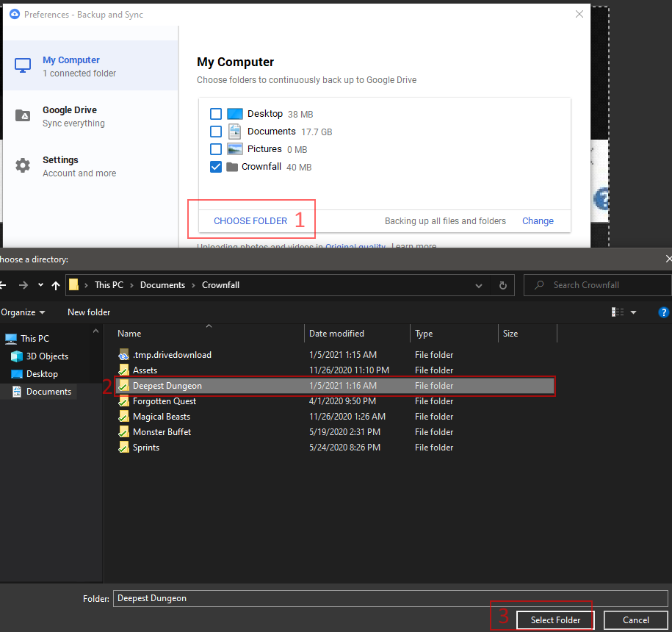Open the Organize dropdown menu
672x632 pixels.
click(22, 312)
